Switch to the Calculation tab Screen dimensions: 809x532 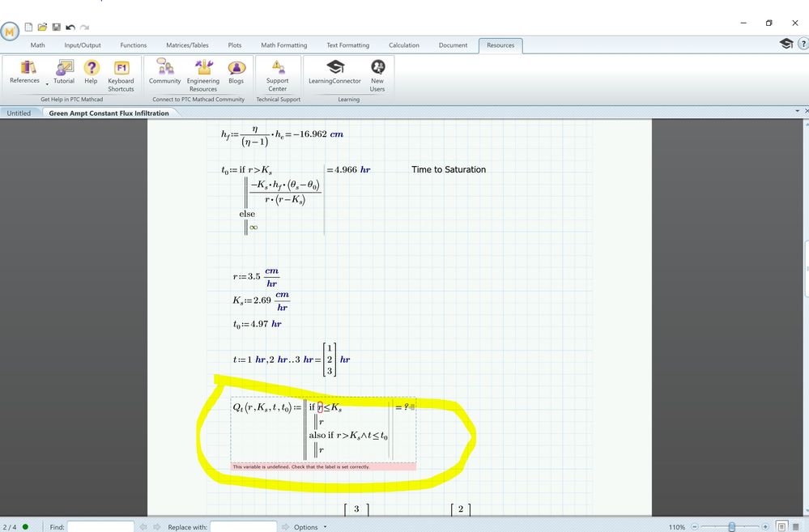pos(404,45)
